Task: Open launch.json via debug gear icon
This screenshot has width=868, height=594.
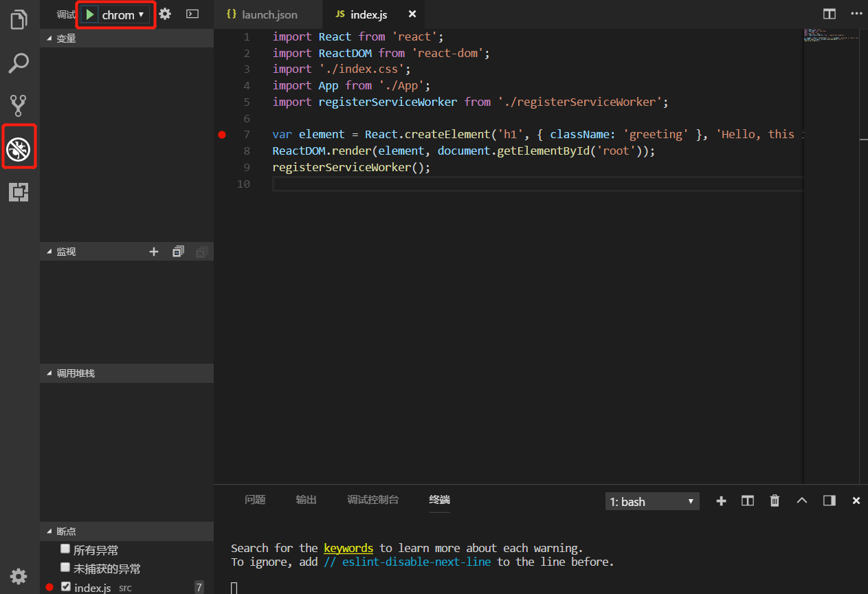Action: tap(165, 14)
